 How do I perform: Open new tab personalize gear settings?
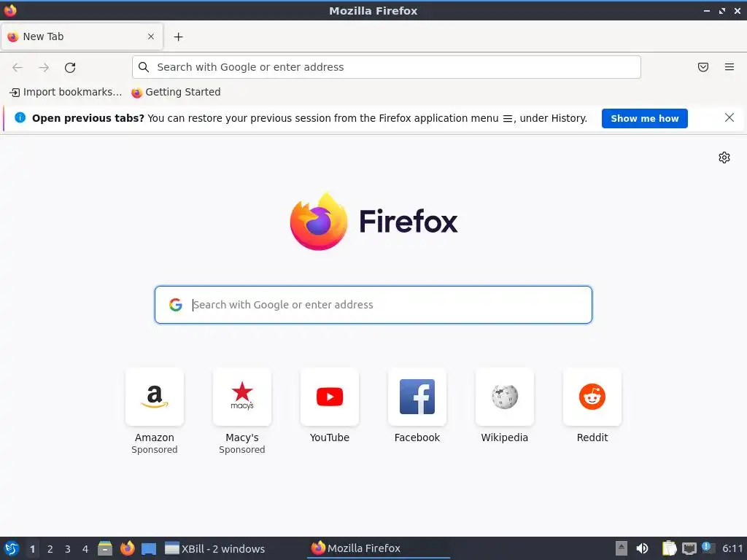tap(724, 157)
